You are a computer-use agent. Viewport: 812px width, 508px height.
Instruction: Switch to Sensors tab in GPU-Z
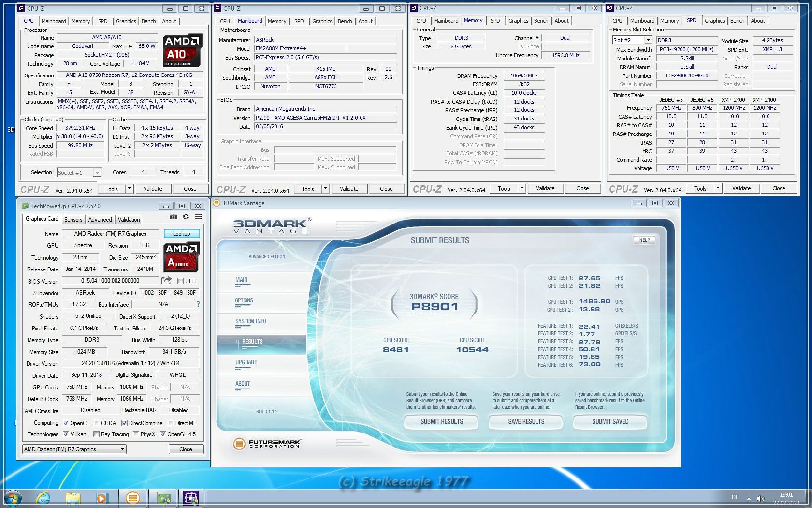click(73, 220)
